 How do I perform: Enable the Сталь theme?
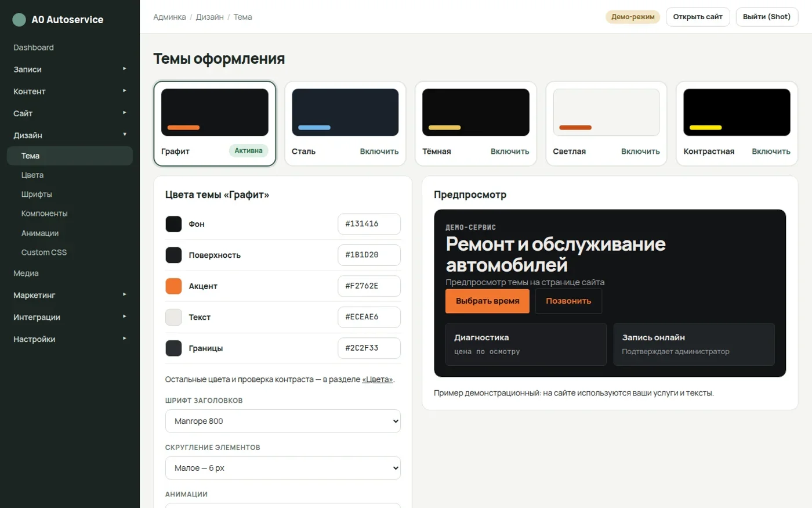[x=379, y=152]
